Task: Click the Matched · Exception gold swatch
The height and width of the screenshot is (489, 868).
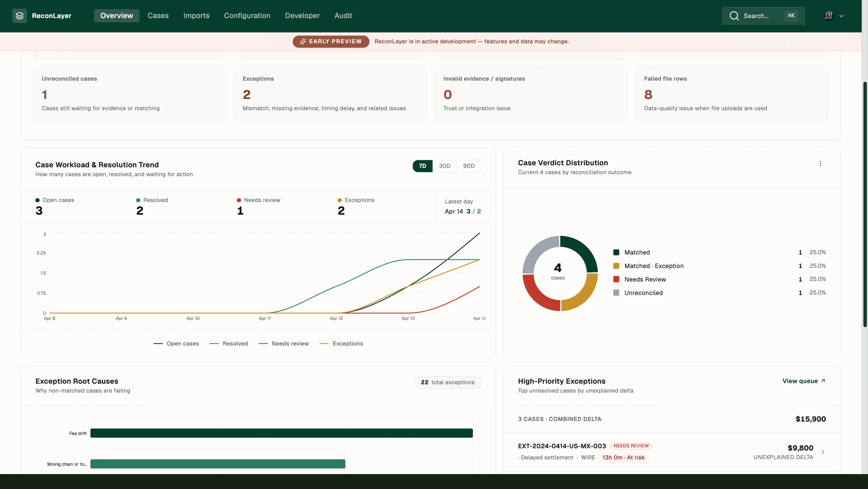Action: (x=616, y=266)
